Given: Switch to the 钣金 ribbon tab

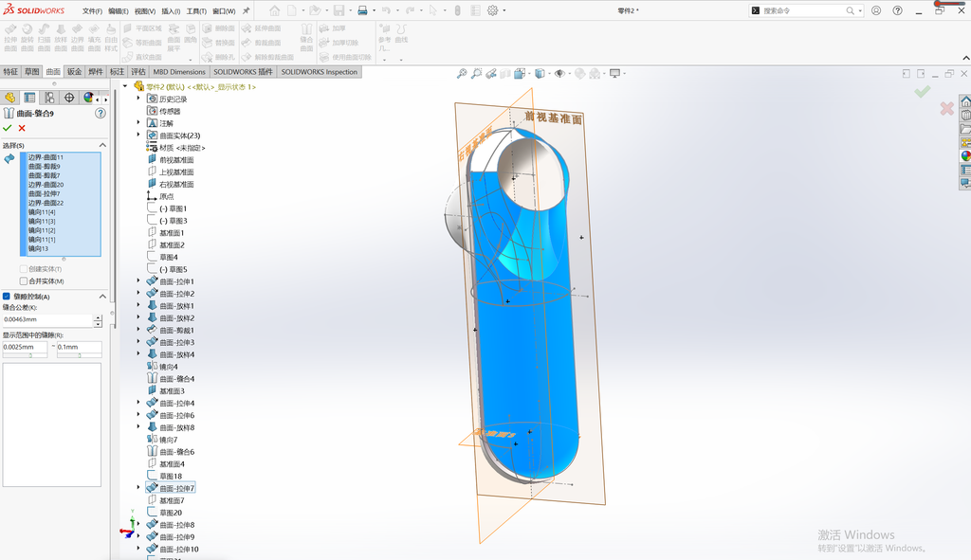Looking at the screenshot, I should click(x=74, y=72).
